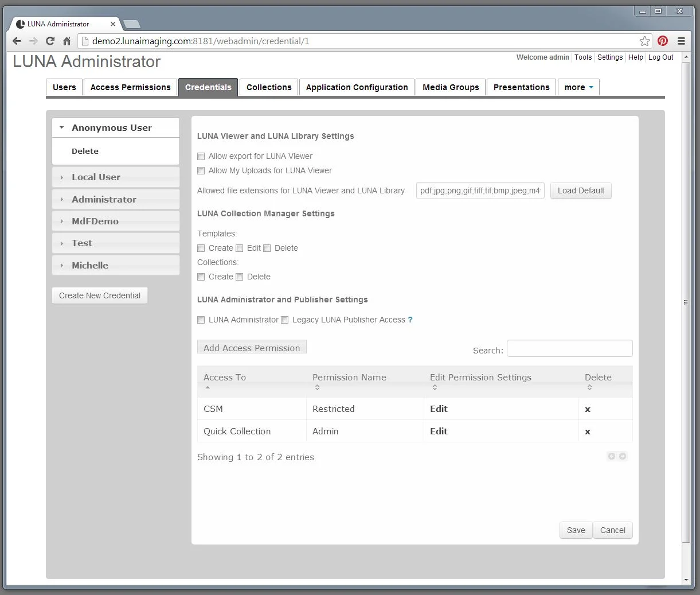Click the page vertical scrollbar

point(686,302)
